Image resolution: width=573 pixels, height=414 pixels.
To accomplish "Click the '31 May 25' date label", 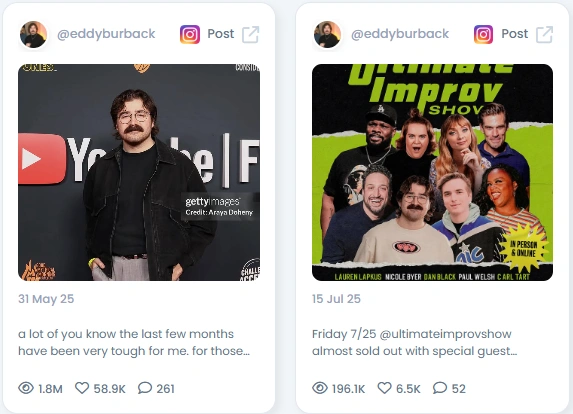I will [x=46, y=299].
